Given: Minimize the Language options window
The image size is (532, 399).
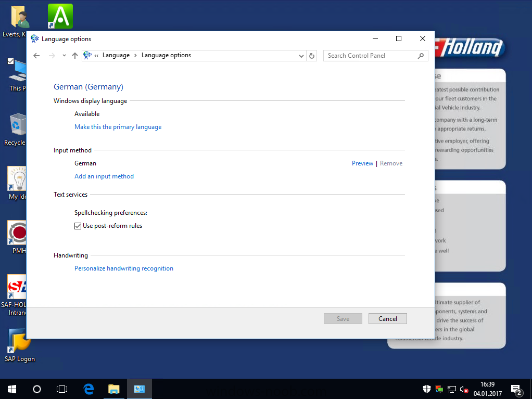Looking at the screenshot, I should click(375, 38).
